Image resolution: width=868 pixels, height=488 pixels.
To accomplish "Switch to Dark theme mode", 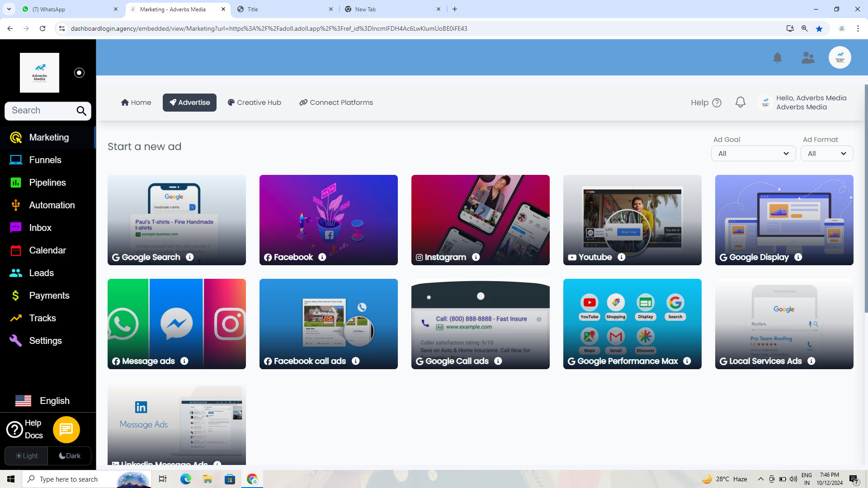I will [70, 455].
